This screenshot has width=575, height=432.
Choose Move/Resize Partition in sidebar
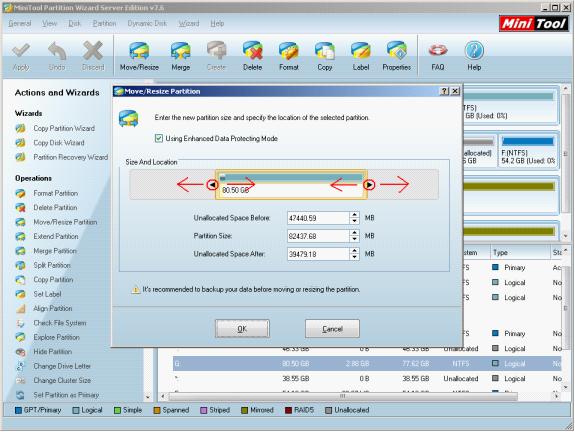click(x=65, y=222)
